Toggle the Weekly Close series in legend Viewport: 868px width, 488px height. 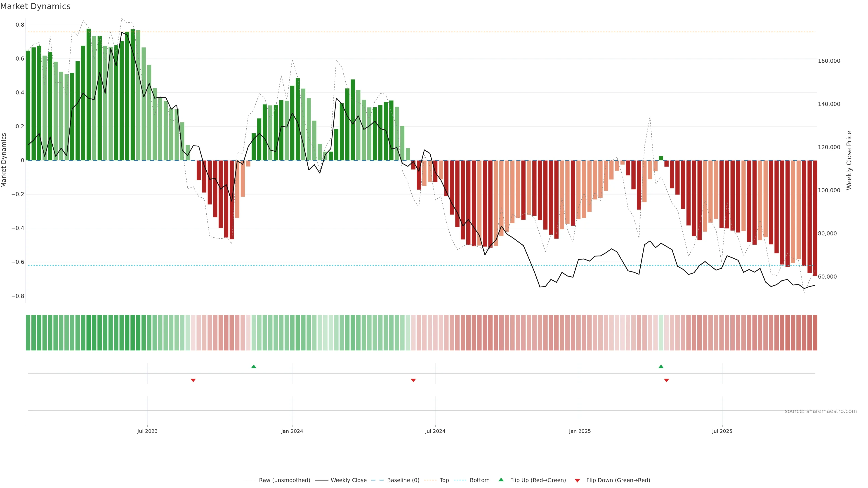click(x=348, y=480)
